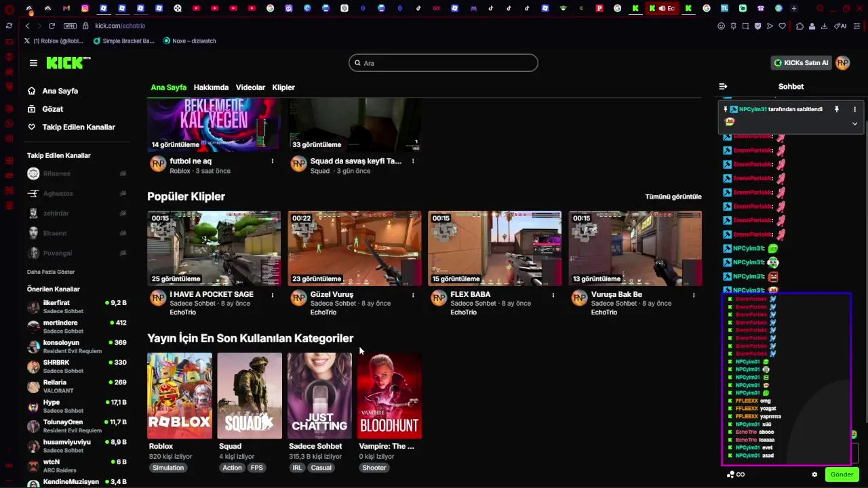Switch to the Hakkında tab
This screenshot has height=488, width=868.
coord(211,87)
